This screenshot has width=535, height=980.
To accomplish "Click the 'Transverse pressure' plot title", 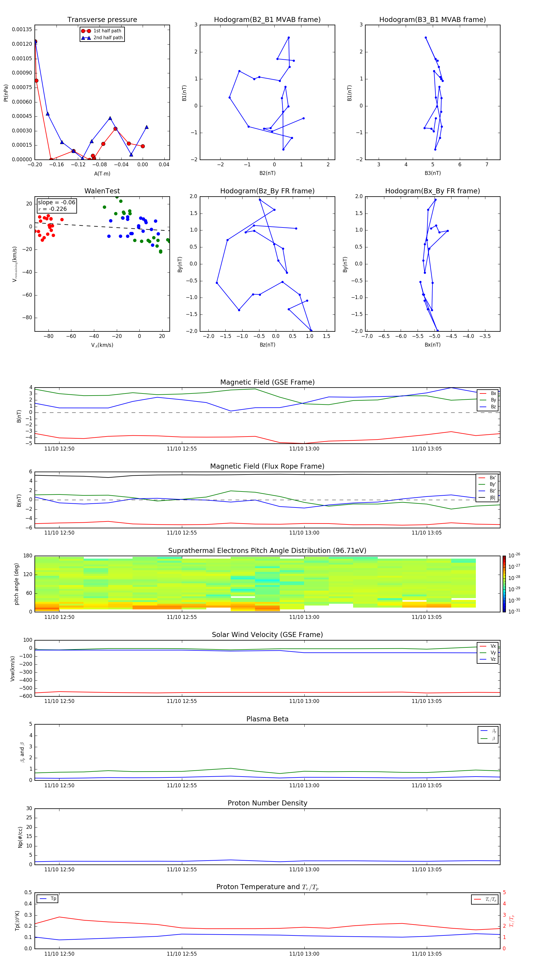I will click(x=102, y=20).
